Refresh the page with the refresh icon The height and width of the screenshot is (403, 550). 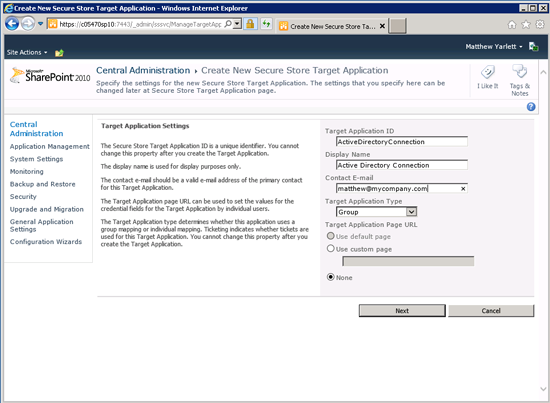(267, 24)
